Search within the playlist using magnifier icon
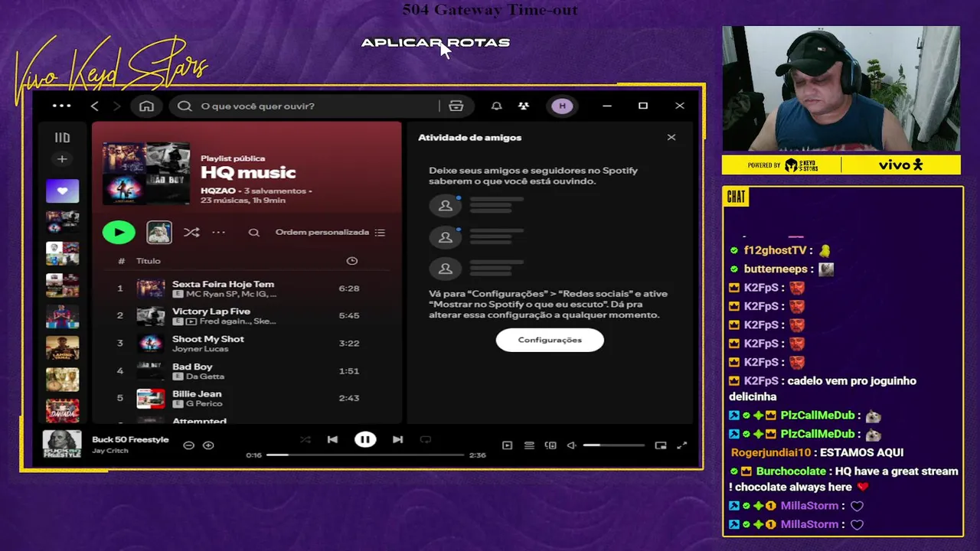 tap(254, 233)
